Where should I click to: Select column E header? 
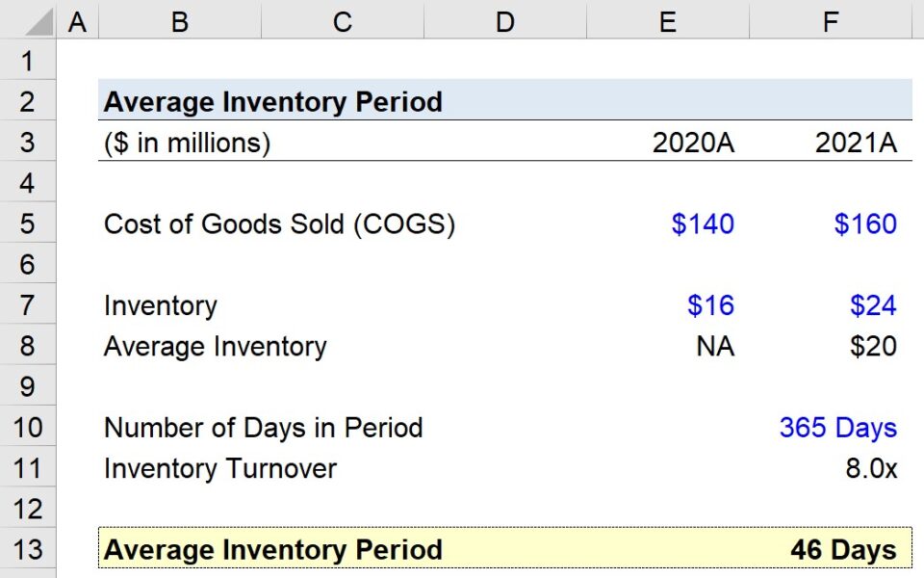tap(668, 20)
